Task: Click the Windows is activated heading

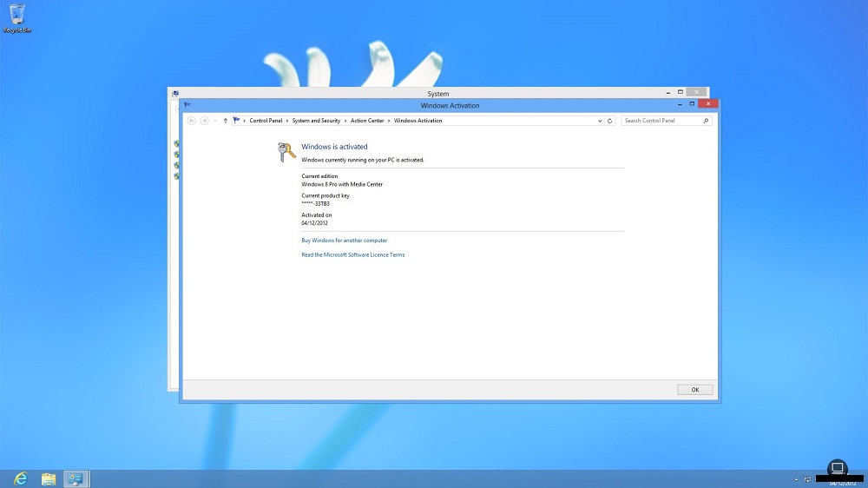Action: click(334, 147)
